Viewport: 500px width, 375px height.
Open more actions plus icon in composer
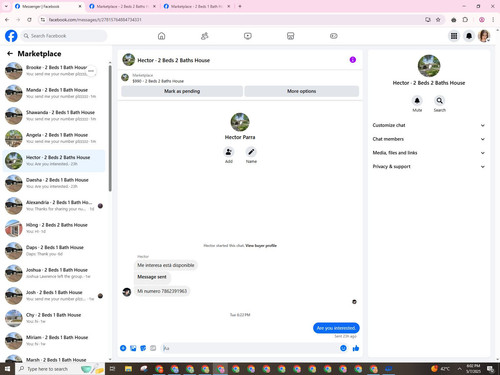[123, 348]
